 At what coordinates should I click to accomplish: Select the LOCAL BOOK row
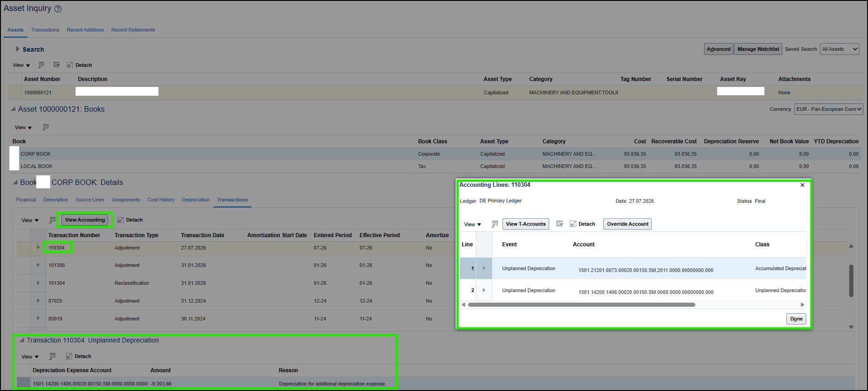[435, 166]
